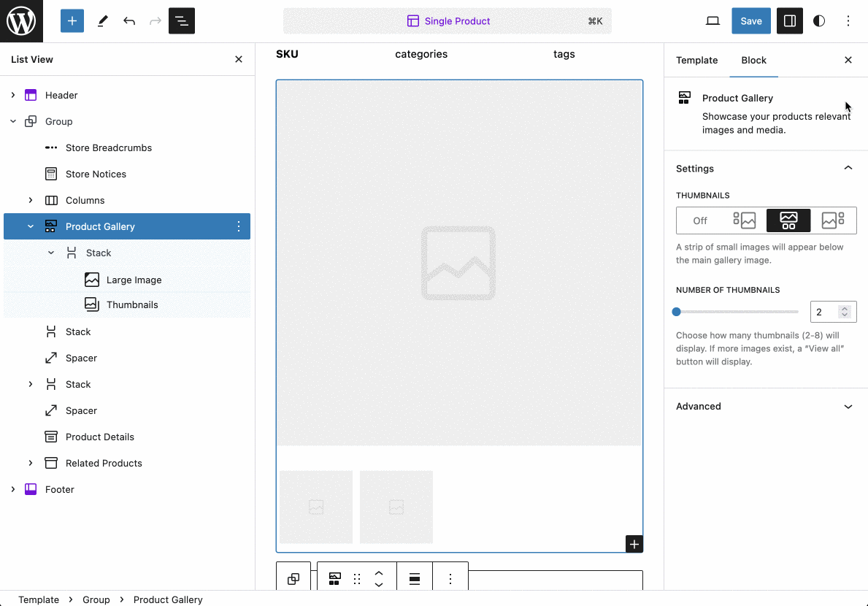868x606 pixels.
Task: Open the Document Overview list view icon
Action: 181,20
